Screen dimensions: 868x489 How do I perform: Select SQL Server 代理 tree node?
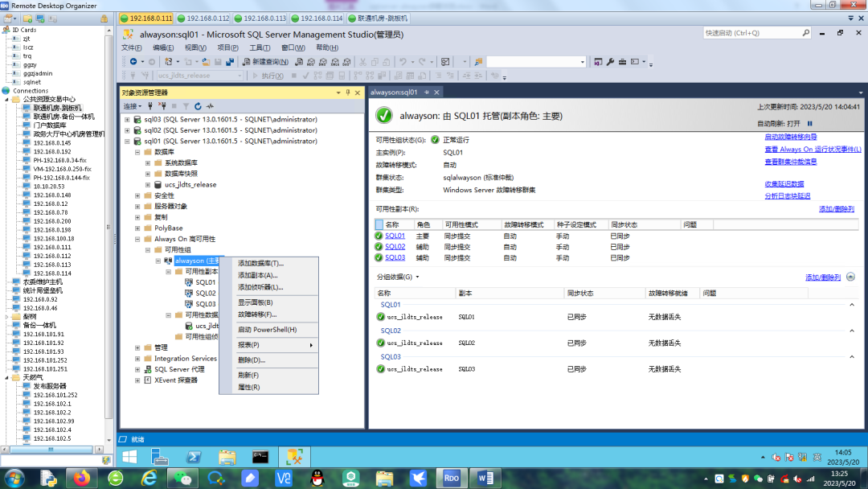tap(179, 369)
